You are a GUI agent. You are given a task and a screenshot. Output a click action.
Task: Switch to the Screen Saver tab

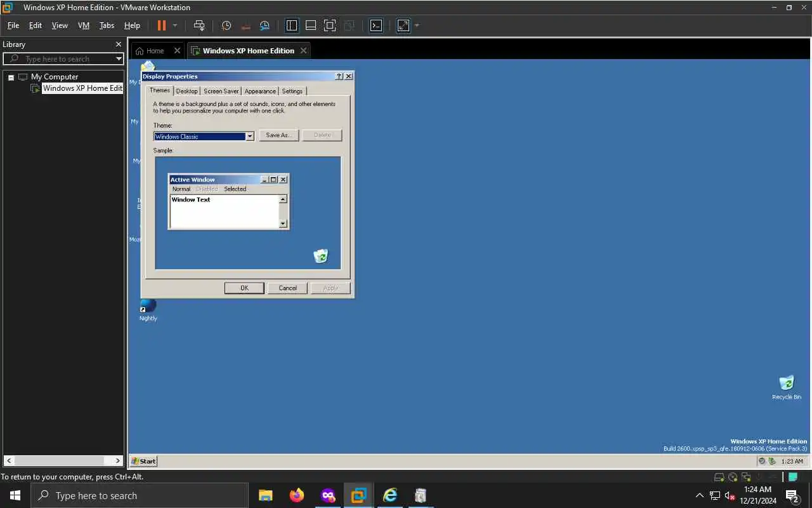[x=221, y=91]
